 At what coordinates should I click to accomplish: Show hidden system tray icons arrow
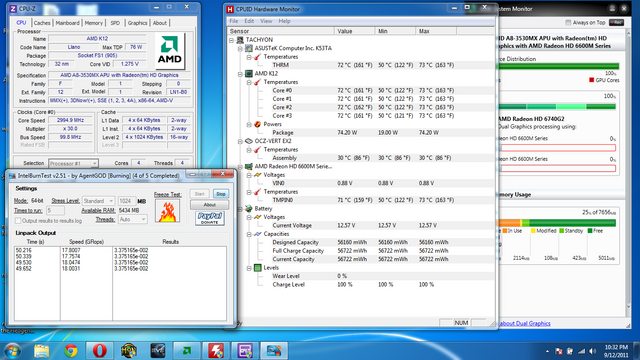547,351
